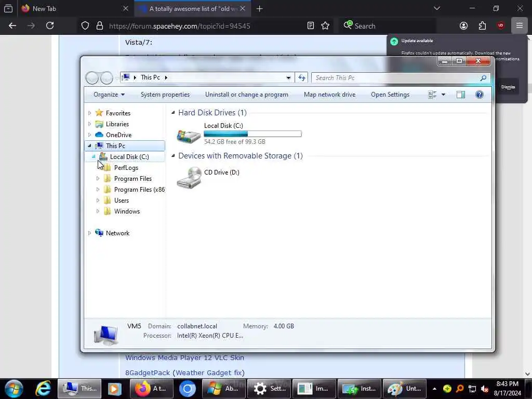Select the PerfLogs folder
The width and height of the screenshot is (532, 399).
pyautogui.click(x=126, y=168)
